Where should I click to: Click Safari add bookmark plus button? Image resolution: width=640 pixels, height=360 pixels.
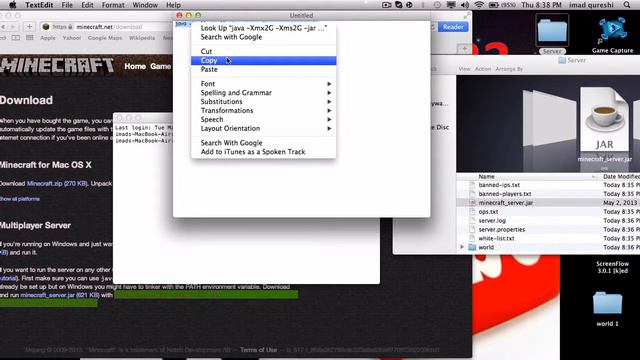click(29, 27)
